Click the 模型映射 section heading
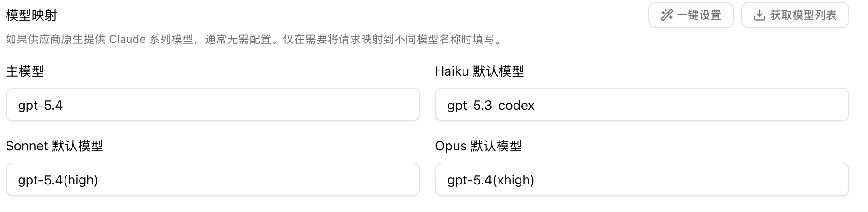868x212 pixels. (31, 15)
